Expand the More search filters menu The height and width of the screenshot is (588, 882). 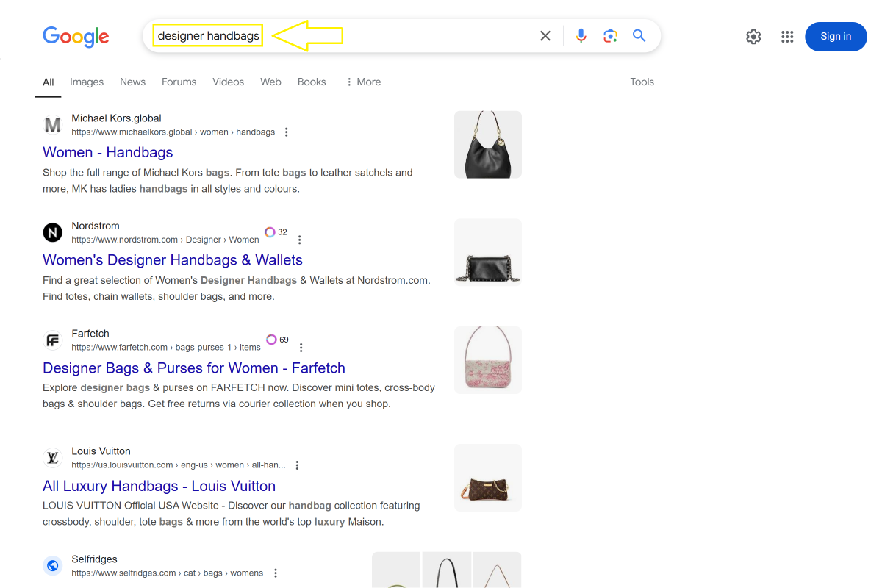point(363,82)
